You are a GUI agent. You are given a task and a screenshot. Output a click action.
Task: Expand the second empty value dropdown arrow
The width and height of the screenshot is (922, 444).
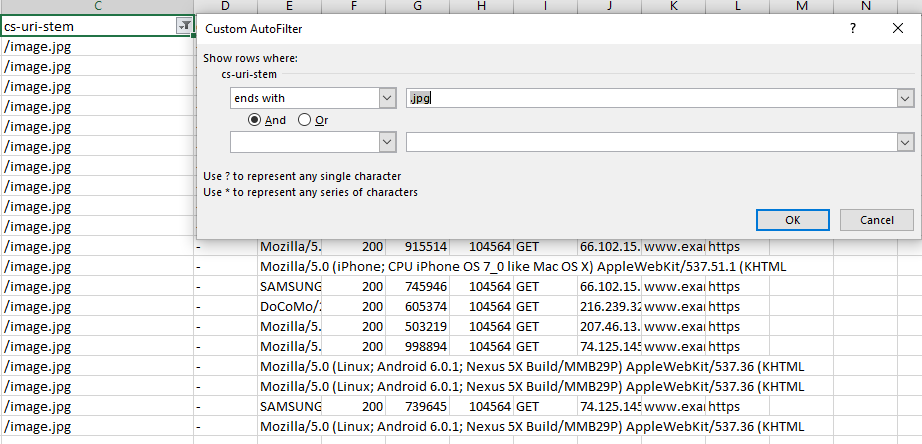point(904,143)
